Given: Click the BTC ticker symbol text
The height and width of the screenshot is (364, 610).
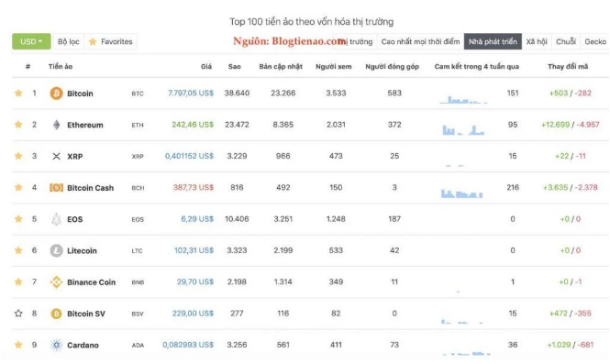Looking at the screenshot, I should click(x=138, y=94).
